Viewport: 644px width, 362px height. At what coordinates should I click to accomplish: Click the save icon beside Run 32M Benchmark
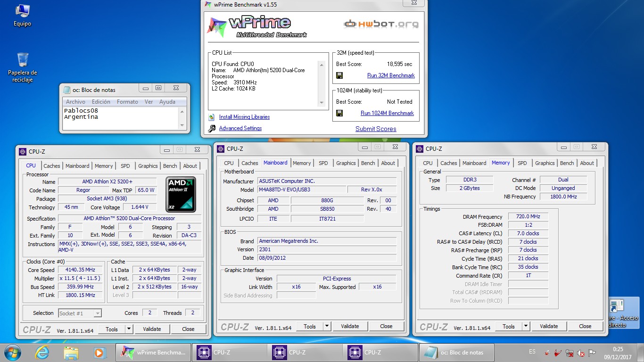339,75
